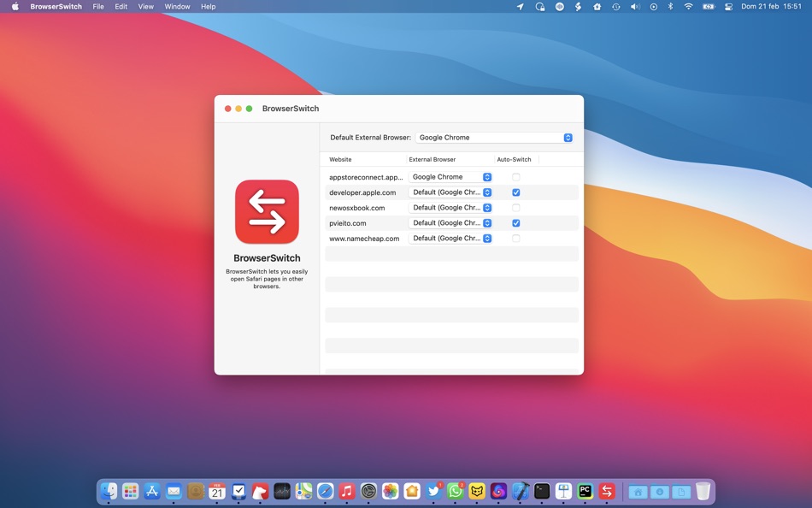This screenshot has height=508, width=812.
Task: Open browser dropdown for newosxbook.com
Action: click(x=450, y=207)
